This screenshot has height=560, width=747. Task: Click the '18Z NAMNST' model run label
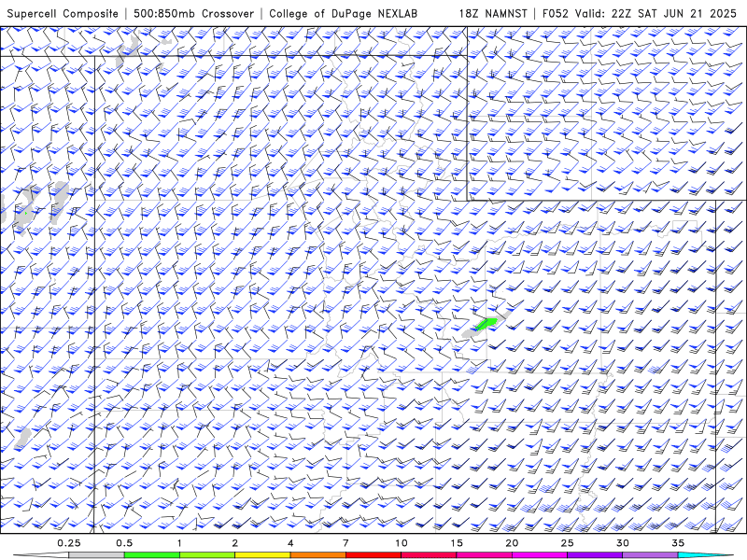tap(493, 13)
